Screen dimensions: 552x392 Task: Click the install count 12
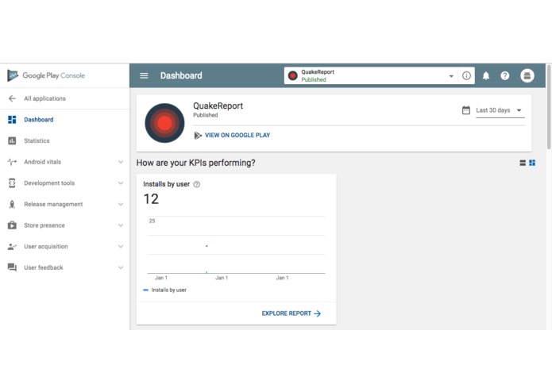151,199
